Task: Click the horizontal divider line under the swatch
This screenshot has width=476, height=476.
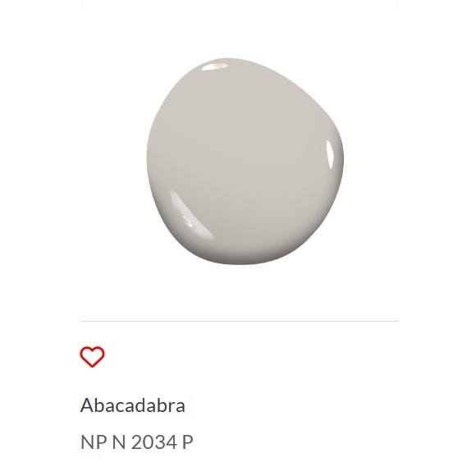Action: click(x=240, y=321)
